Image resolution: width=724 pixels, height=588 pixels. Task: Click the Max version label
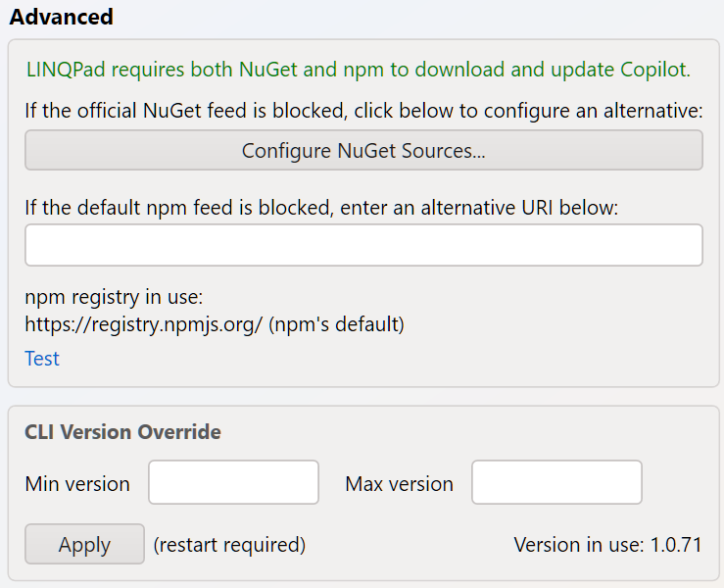click(x=400, y=484)
